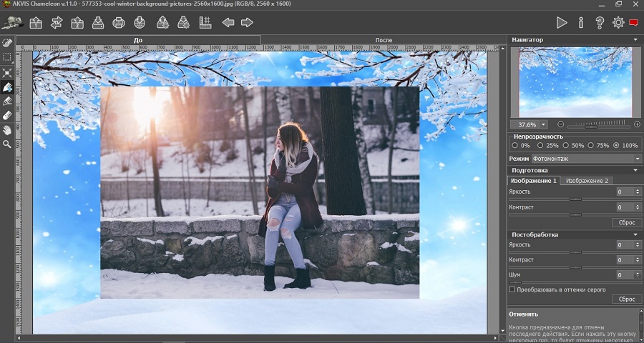Image resolution: width=644 pixels, height=343 pixels.
Task: Click the Print image icon
Action: [x=119, y=23]
